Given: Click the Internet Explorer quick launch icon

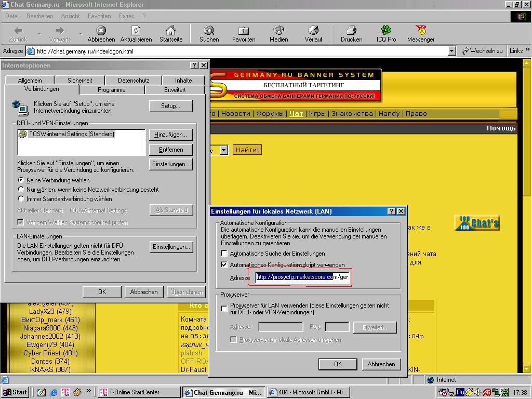Looking at the screenshot, I should (54, 392).
